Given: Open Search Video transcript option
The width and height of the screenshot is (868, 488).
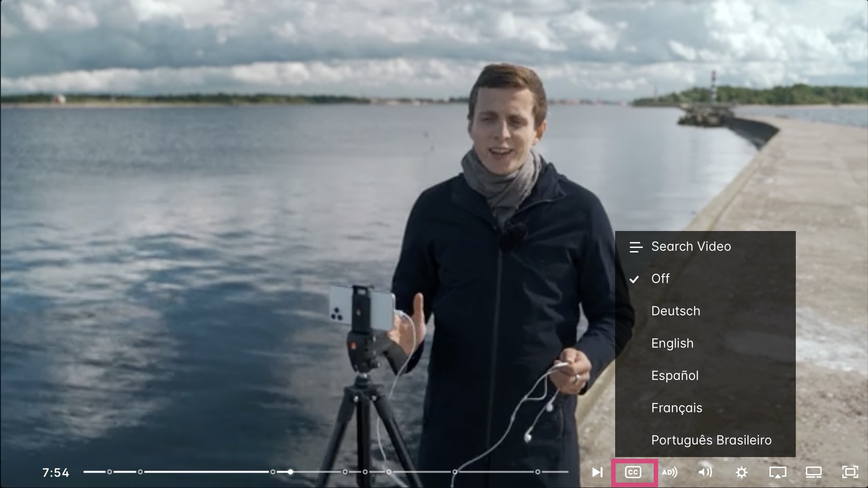Looking at the screenshot, I should click(690, 247).
